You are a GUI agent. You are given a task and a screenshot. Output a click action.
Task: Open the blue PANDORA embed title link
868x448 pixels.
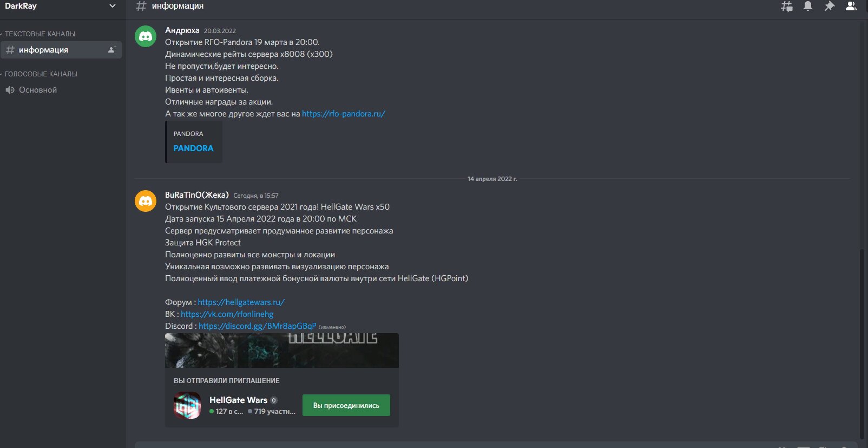(x=193, y=148)
